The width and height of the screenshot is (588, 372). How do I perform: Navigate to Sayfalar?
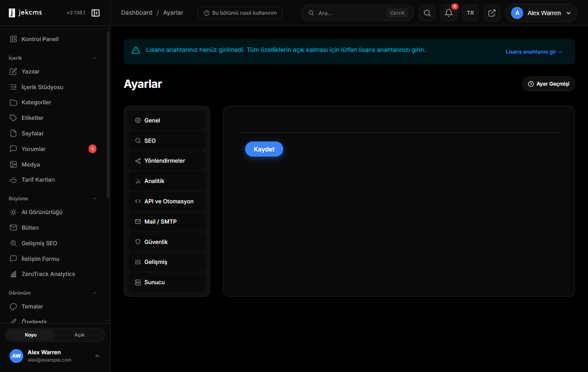coord(53,133)
